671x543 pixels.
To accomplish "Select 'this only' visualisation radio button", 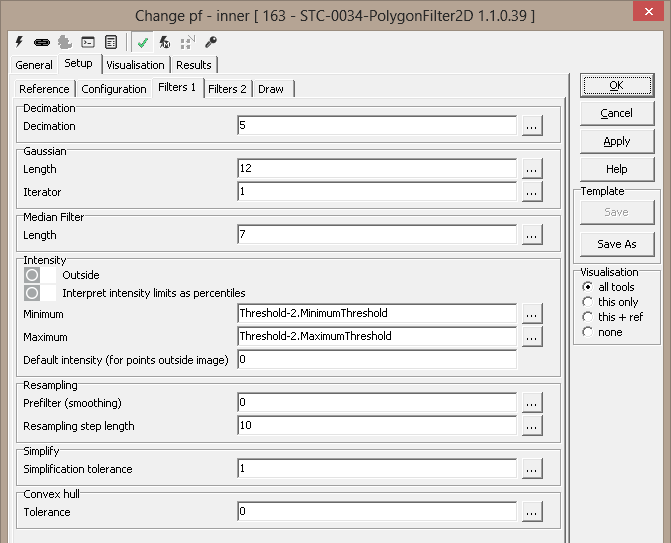I will point(588,302).
